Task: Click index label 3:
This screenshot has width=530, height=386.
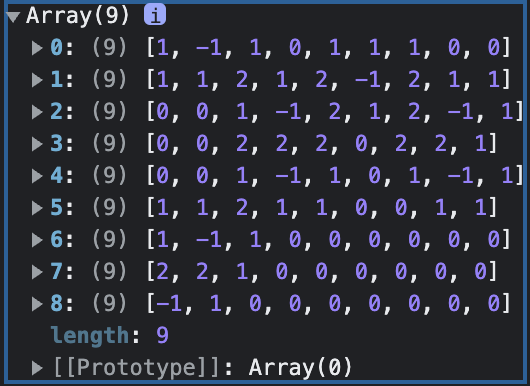Action: point(62,143)
